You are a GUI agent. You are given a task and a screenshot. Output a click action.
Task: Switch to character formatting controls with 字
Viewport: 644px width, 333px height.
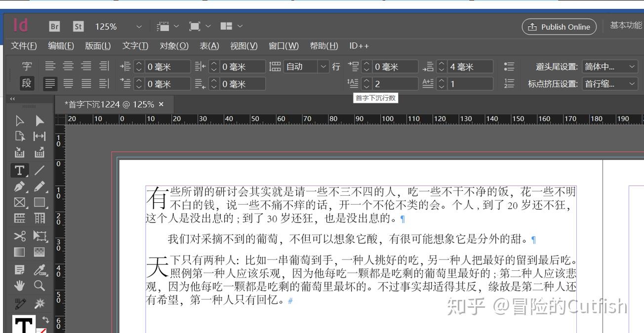pyautogui.click(x=27, y=66)
